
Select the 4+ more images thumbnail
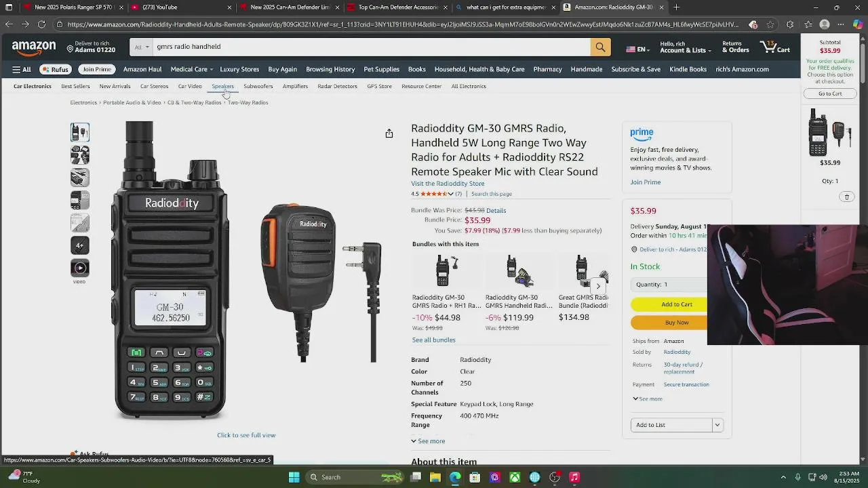(80, 245)
